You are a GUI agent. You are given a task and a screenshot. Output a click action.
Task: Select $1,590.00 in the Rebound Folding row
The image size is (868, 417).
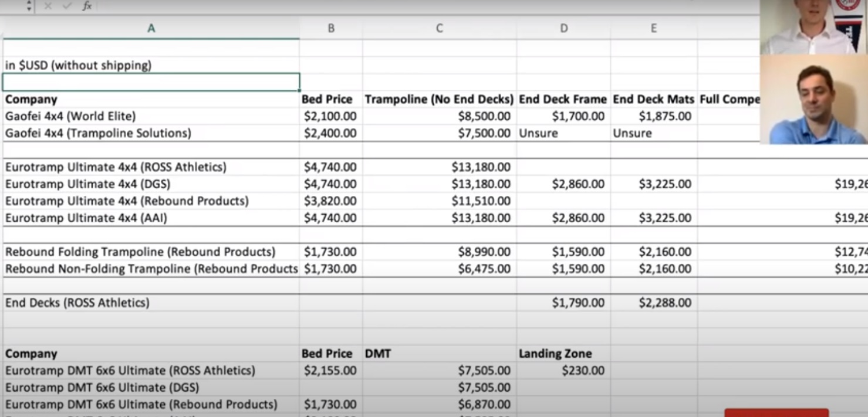pos(563,252)
